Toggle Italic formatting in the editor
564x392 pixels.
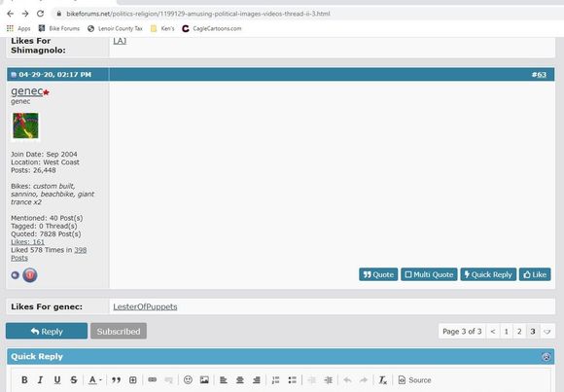pyautogui.click(x=40, y=379)
